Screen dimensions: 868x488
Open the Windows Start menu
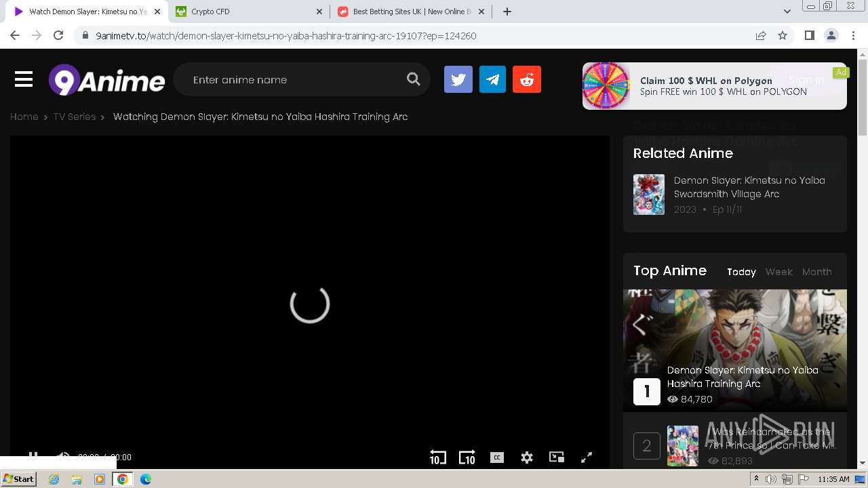[x=19, y=479]
